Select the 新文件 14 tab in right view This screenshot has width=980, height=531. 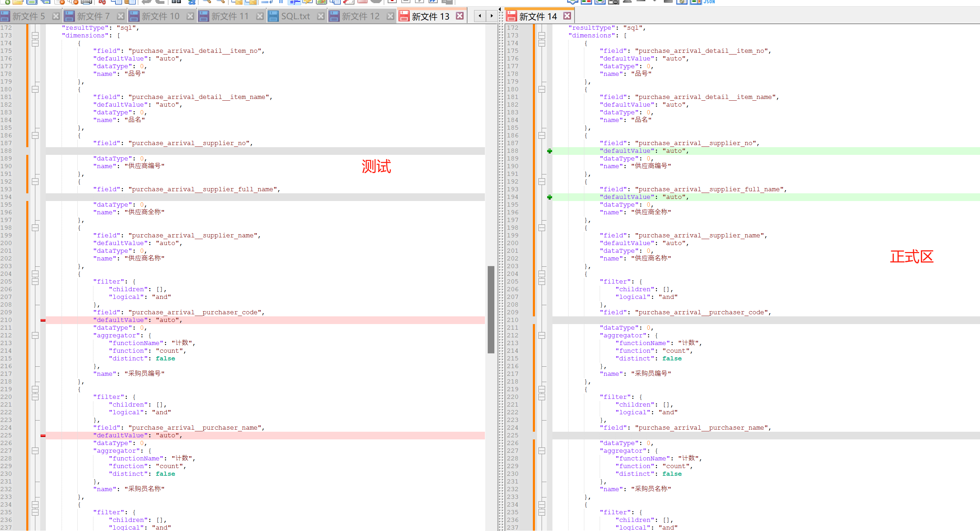(539, 16)
